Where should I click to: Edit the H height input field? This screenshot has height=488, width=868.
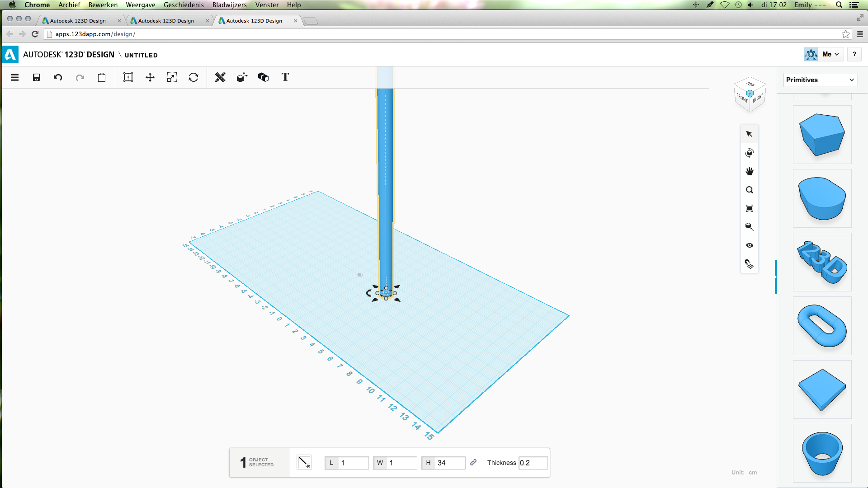pyautogui.click(x=447, y=462)
